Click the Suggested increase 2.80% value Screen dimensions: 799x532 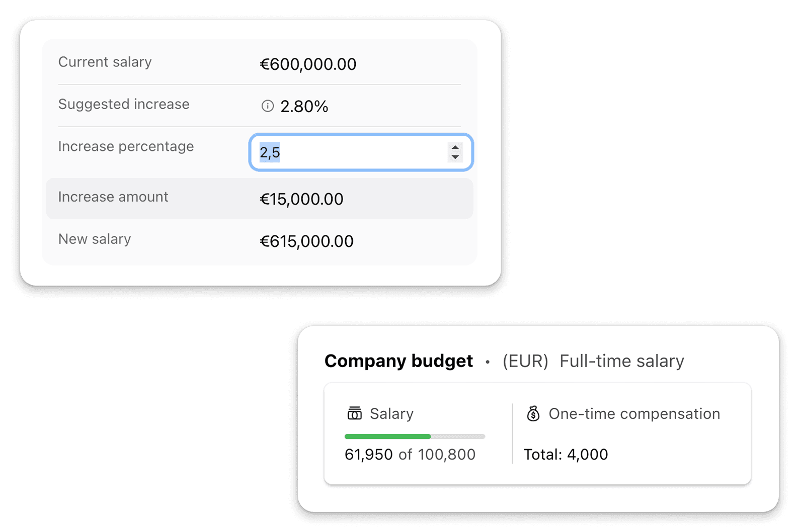pos(304,107)
